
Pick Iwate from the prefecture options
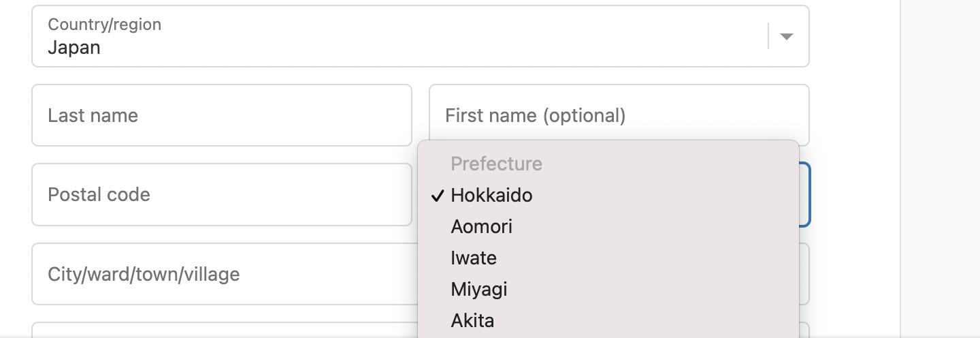click(474, 258)
